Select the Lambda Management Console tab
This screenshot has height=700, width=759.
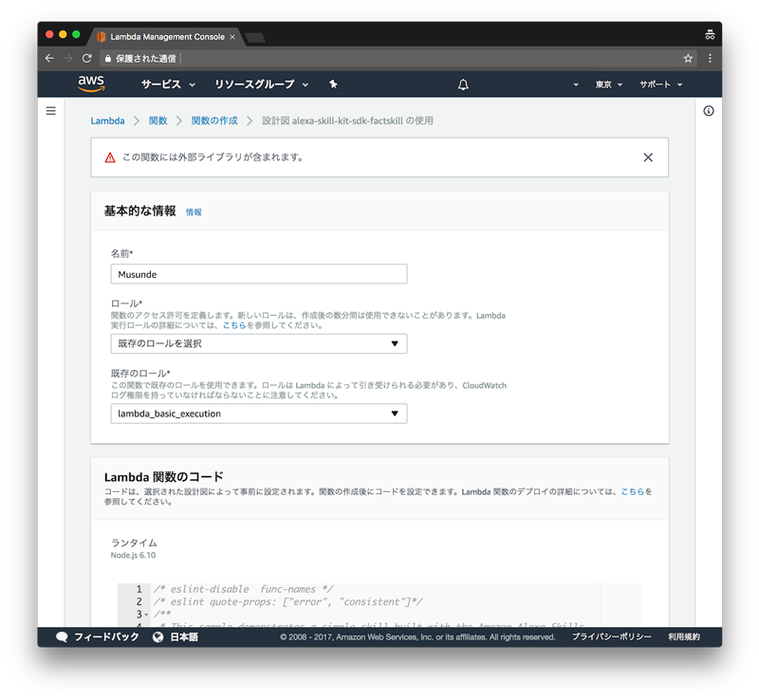pyautogui.click(x=167, y=37)
